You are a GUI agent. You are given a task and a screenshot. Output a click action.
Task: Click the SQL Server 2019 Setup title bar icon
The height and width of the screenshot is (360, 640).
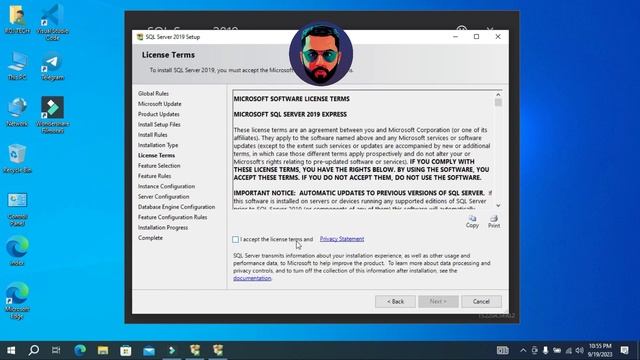(x=140, y=37)
